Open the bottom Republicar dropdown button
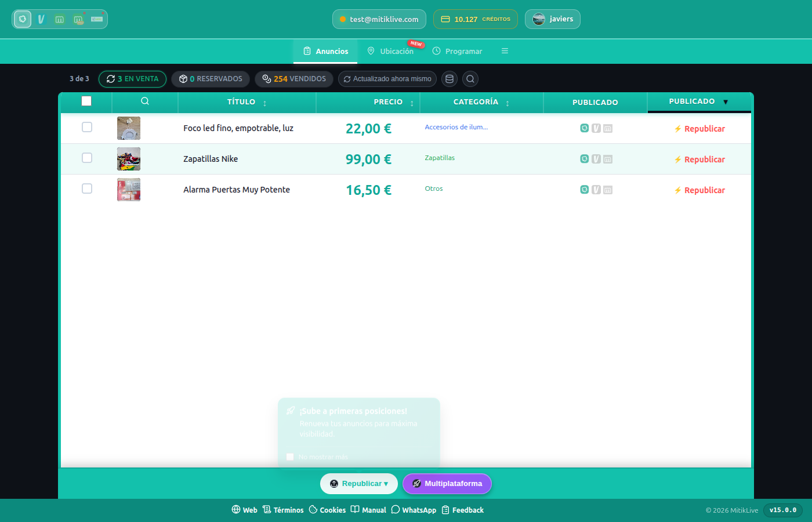The image size is (812, 522). tap(359, 484)
